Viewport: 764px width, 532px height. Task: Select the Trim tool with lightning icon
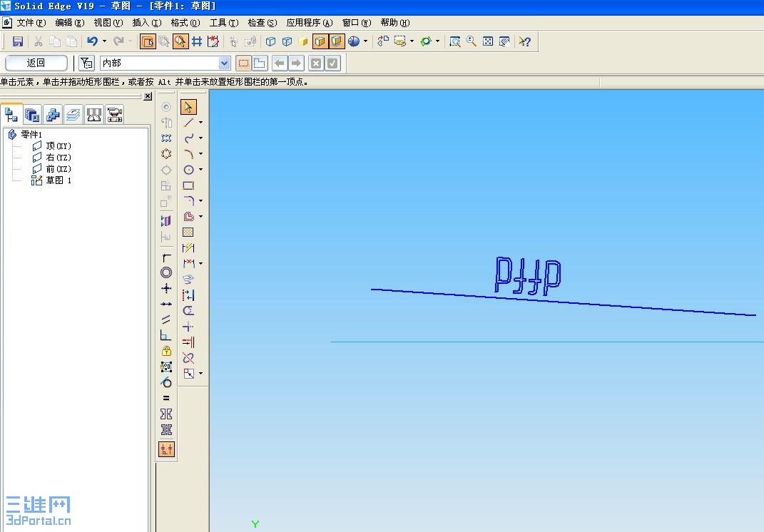click(188, 248)
